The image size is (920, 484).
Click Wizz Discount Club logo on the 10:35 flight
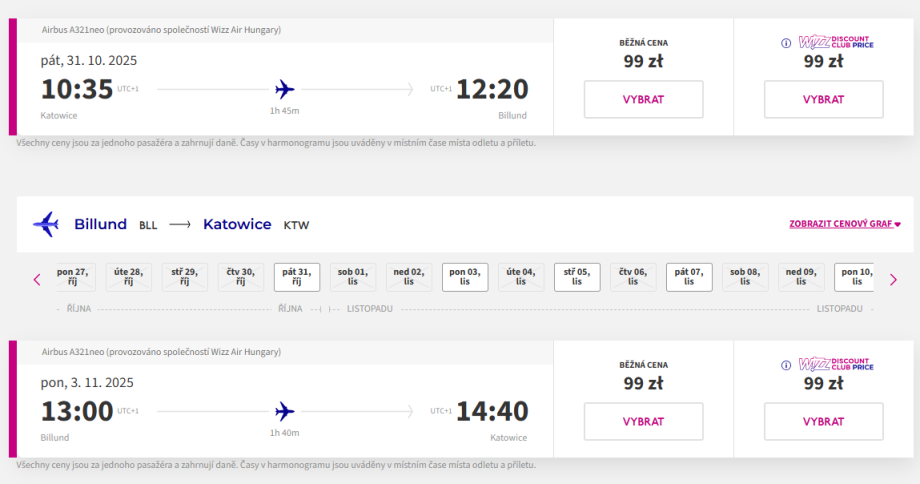[x=836, y=43]
